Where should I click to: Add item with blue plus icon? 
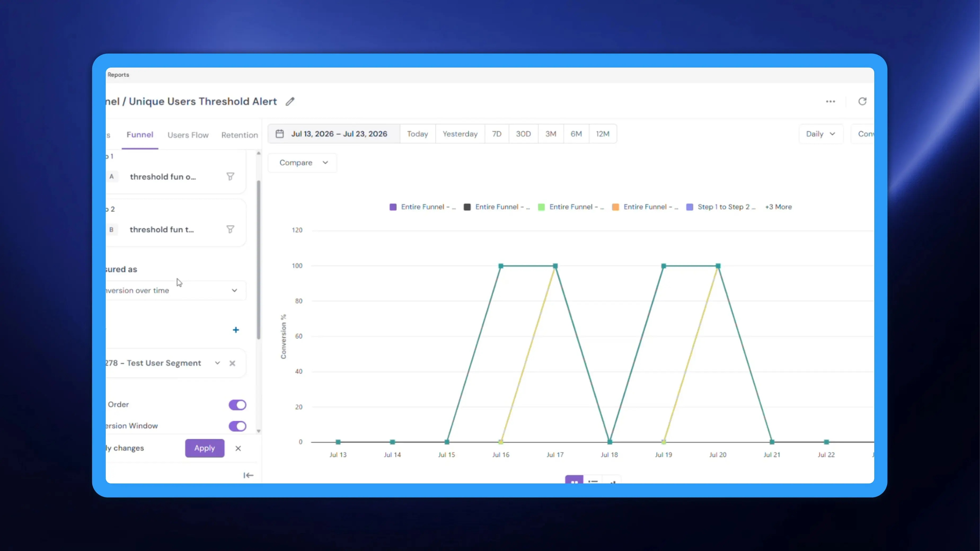tap(236, 330)
